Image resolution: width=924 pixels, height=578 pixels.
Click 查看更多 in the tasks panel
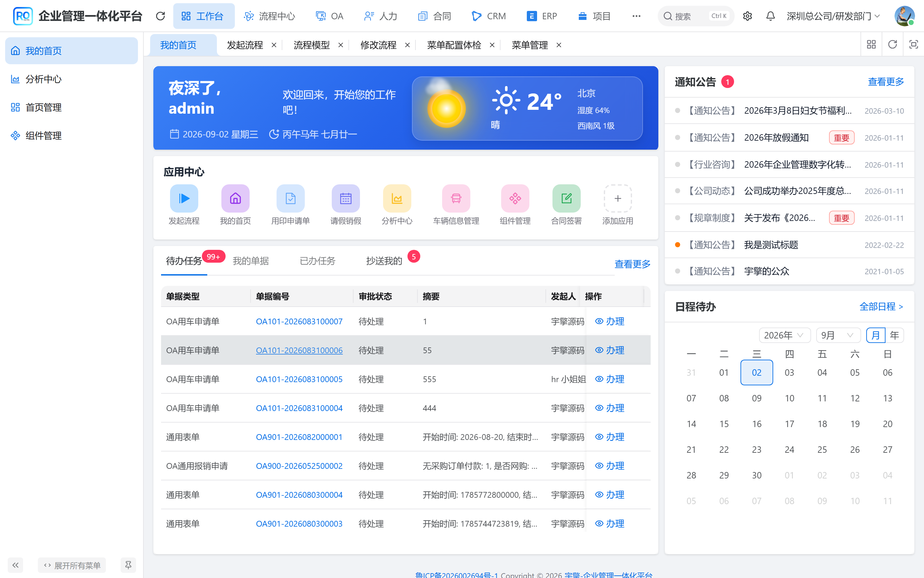(632, 264)
